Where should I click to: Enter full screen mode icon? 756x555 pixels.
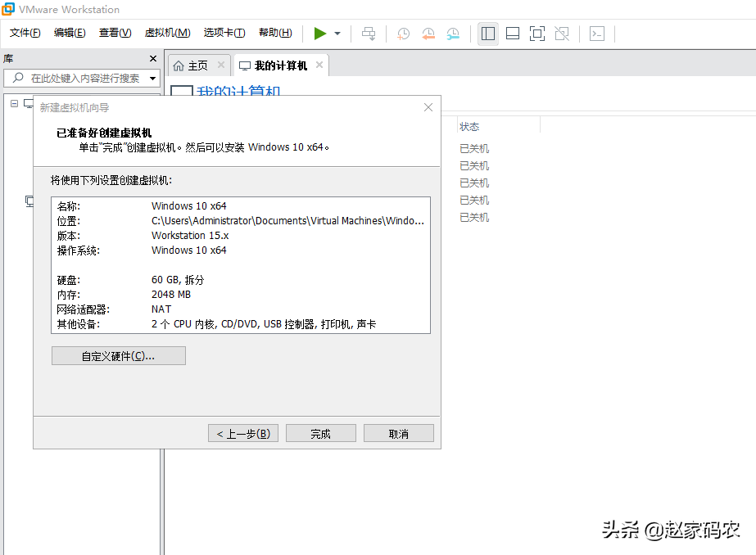pos(537,34)
